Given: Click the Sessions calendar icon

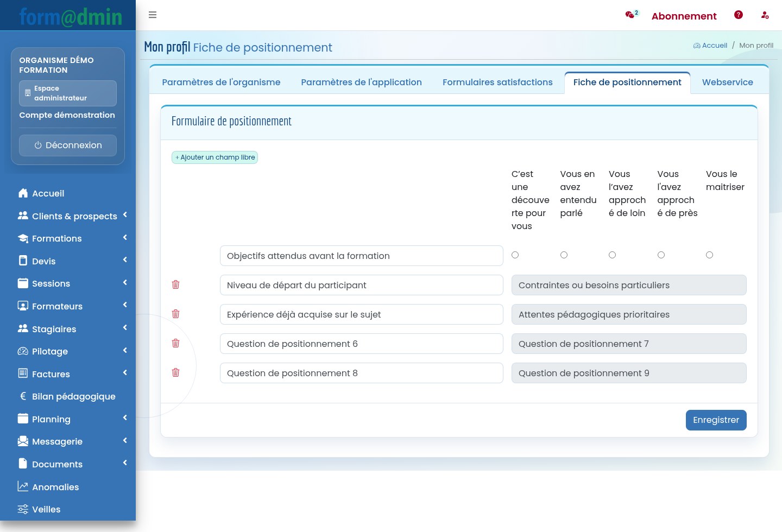Looking at the screenshot, I should (x=23, y=283).
